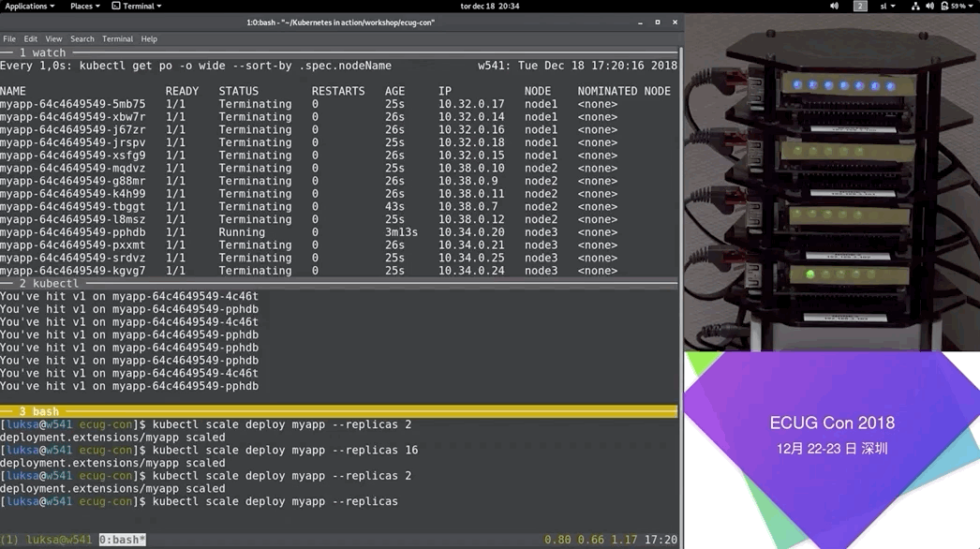This screenshot has height=549, width=980.
Task: Click workspace indicator number 2
Action: pos(860,6)
